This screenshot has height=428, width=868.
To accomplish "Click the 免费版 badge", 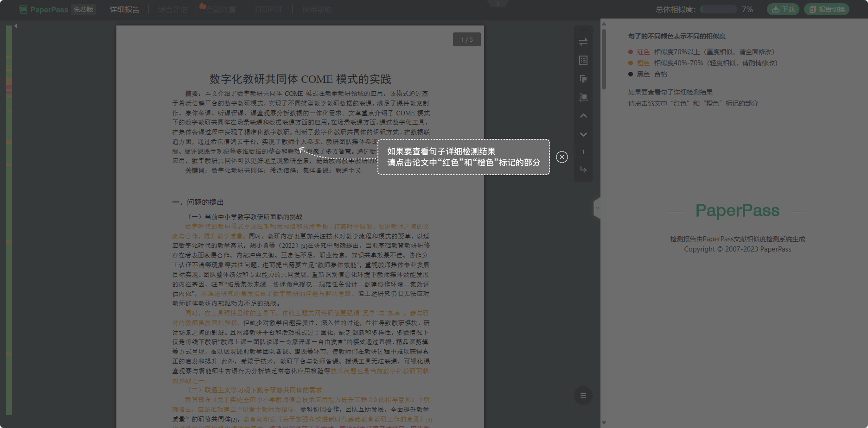I will pyautogui.click(x=83, y=9).
